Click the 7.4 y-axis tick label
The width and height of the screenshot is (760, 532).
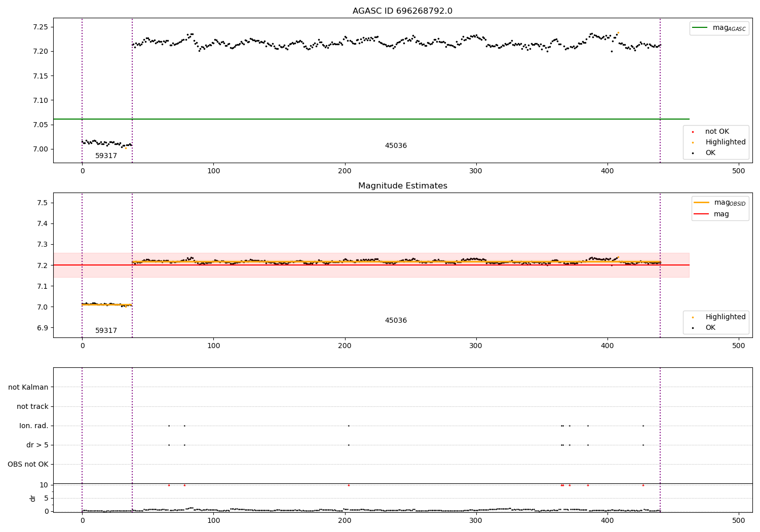point(43,223)
